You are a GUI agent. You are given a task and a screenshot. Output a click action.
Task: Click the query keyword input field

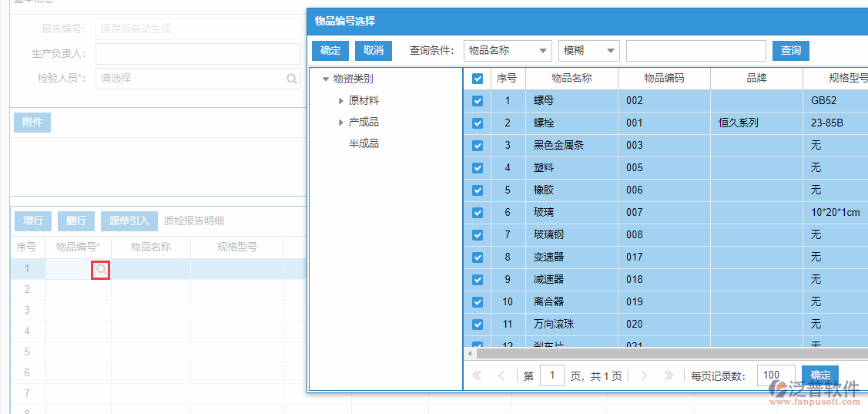[x=695, y=51]
